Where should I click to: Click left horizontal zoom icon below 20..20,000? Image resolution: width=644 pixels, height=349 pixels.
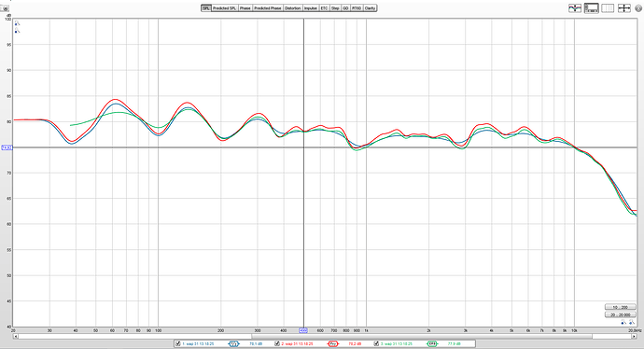coord(623,322)
